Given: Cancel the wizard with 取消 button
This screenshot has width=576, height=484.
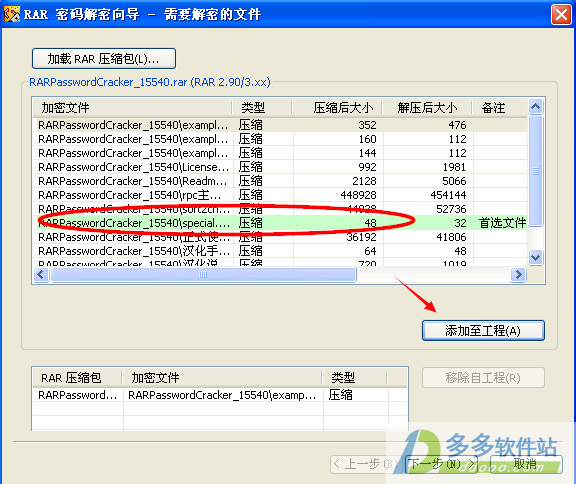Looking at the screenshot, I should [526, 464].
